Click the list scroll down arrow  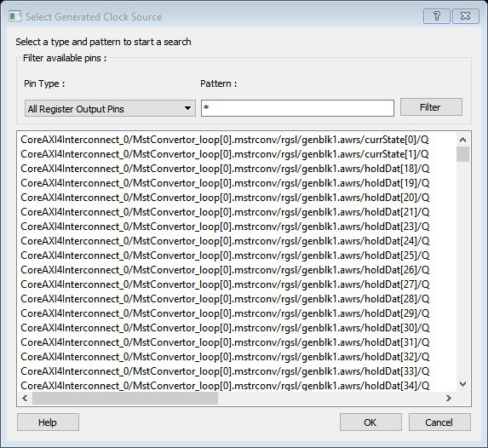(462, 384)
